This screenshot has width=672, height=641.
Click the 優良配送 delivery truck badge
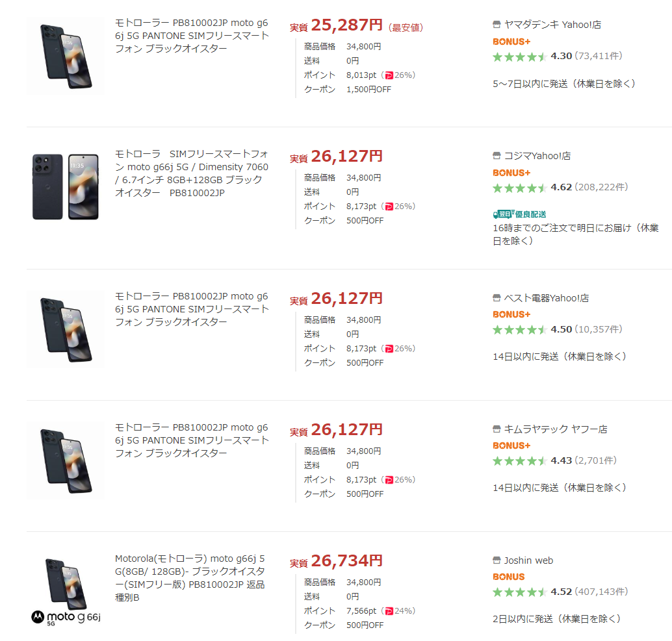502,214
